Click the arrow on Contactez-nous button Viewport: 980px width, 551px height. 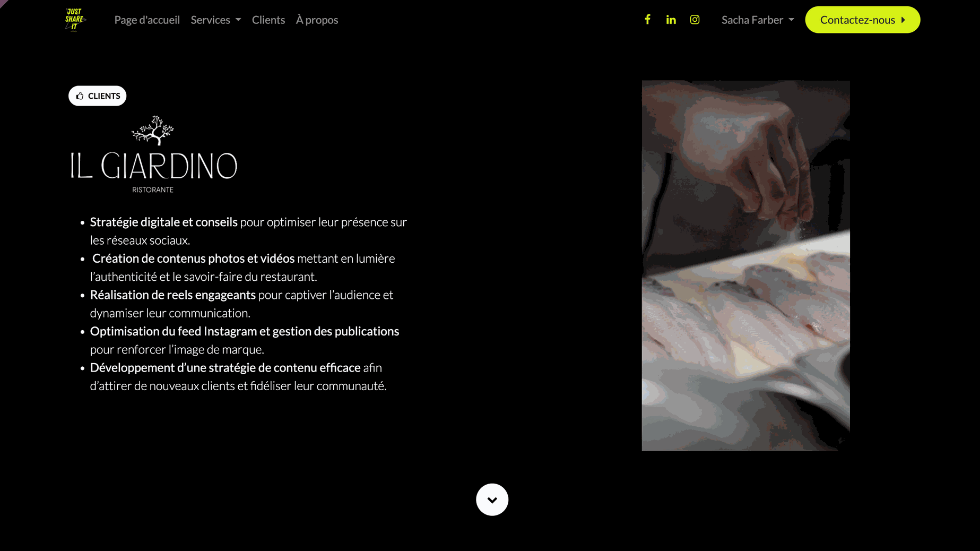pyautogui.click(x=903, y=20)
